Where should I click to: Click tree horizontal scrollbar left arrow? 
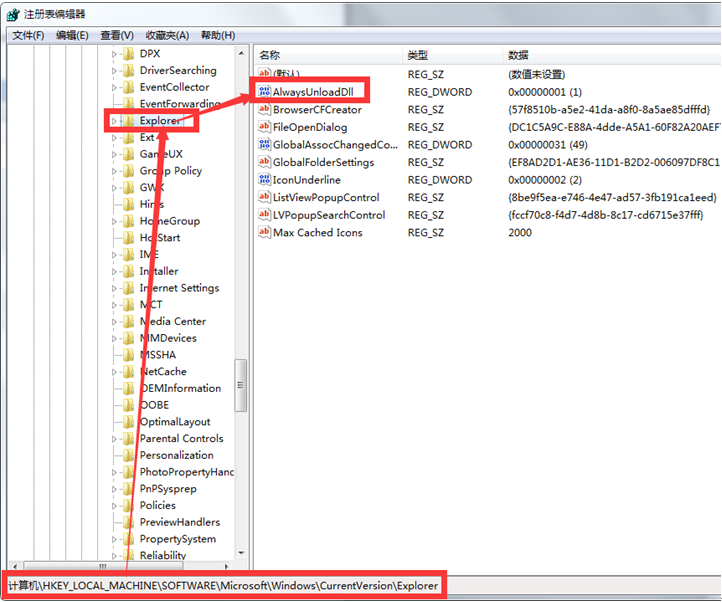pos(16,566)
